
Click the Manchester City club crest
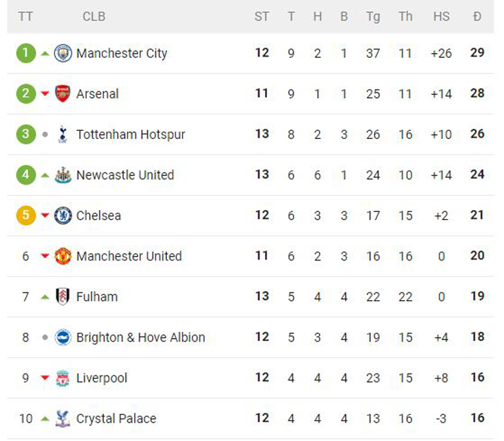[x=63, y=53]
